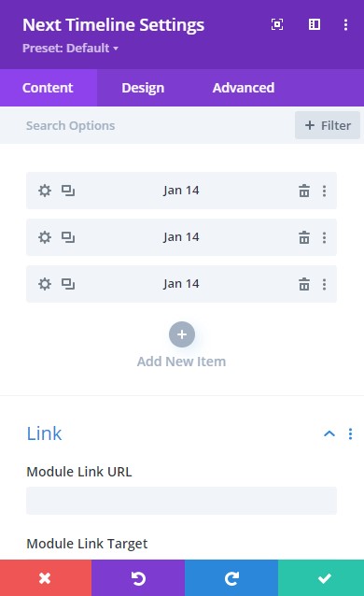The width and height of the screenshot is (364, 596).
Task: Delete the third Jan 14 timeline item
Action: tap(304, 284)
